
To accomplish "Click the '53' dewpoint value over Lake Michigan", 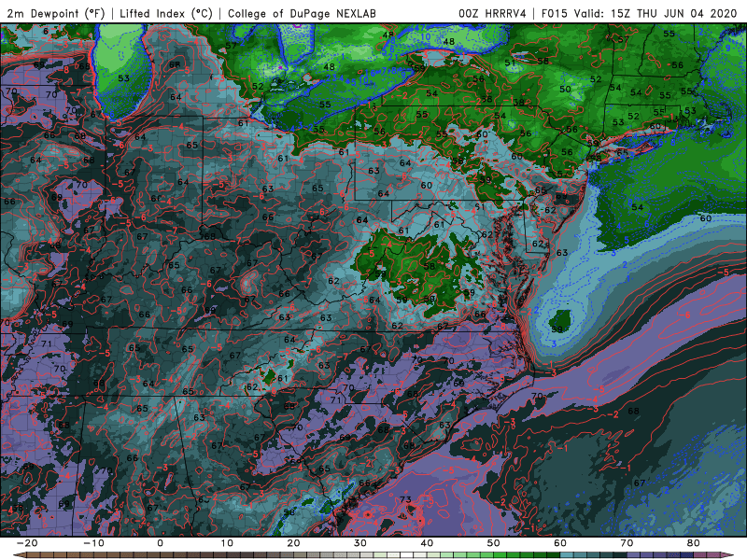I will coord(123,78).
